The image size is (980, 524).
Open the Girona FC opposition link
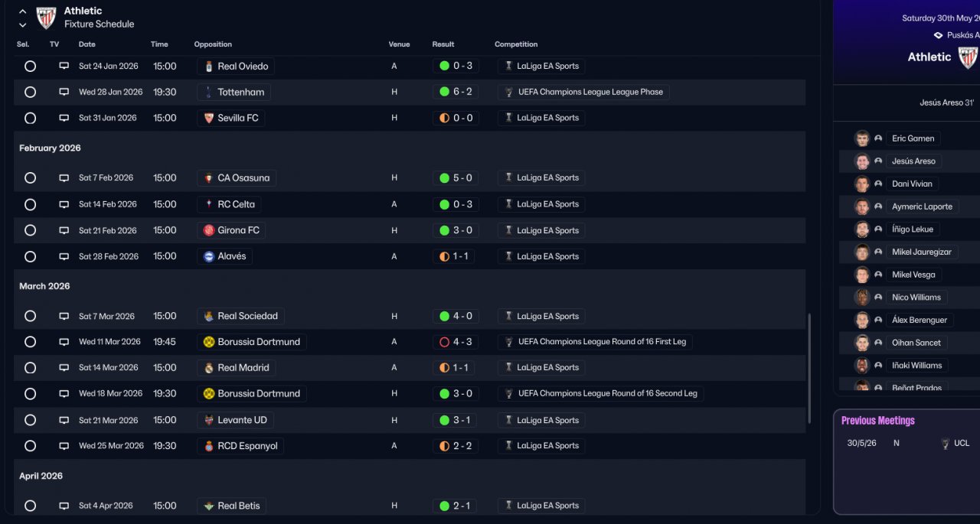(x=237, y=230)
